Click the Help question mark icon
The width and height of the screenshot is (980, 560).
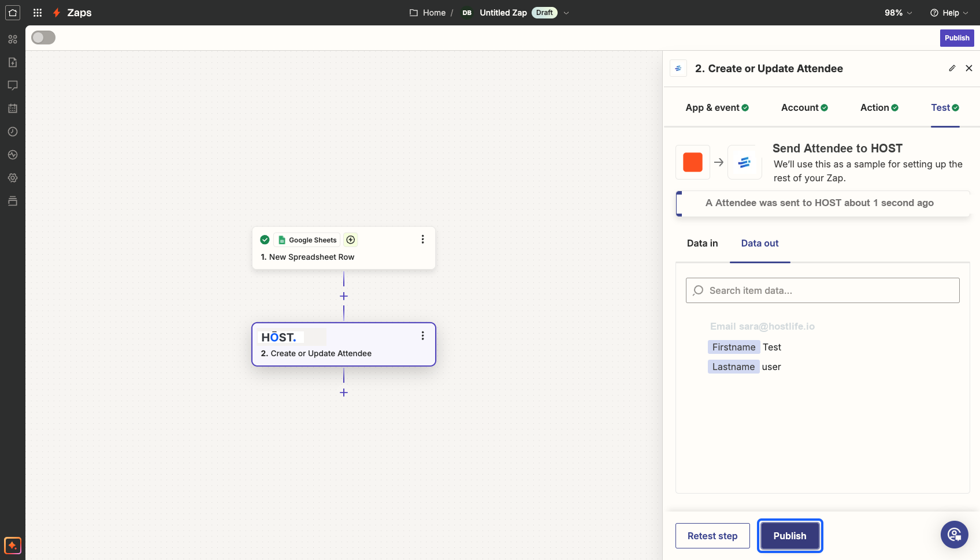(934, 13)
